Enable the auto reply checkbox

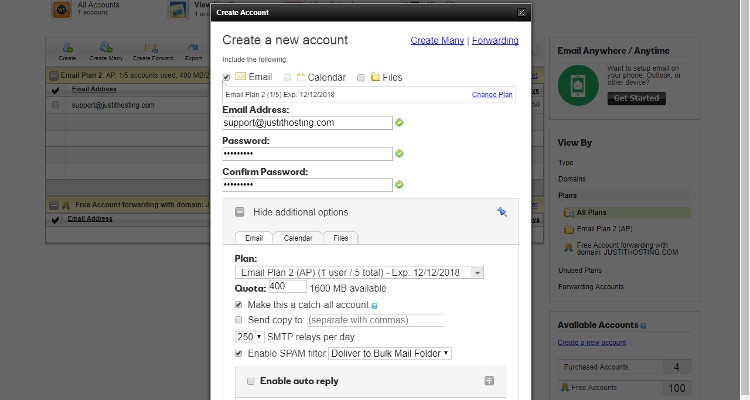[250, 381]
